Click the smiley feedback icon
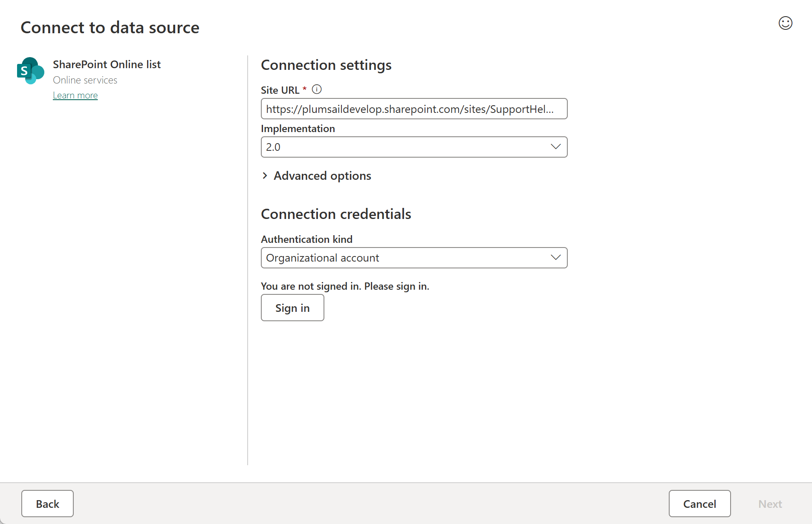The width and height of the screenshot is (812, 524). pos(785,23)
